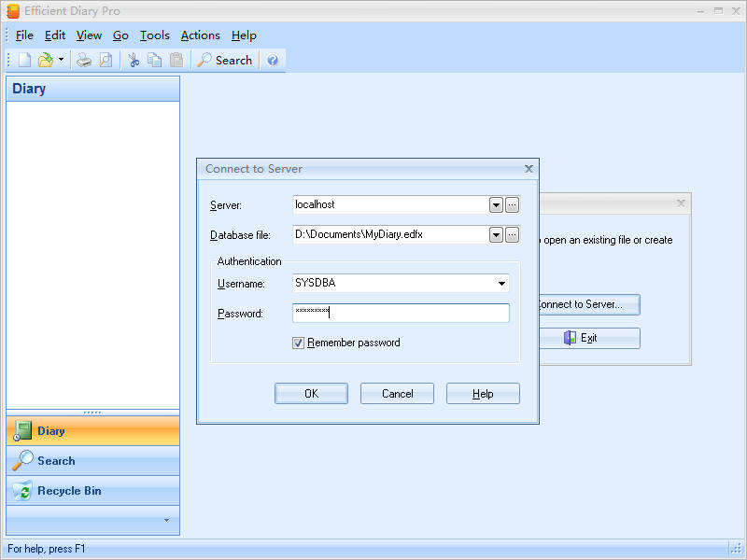Open the Help menu
747x560 pixels.
click(244, 35)
